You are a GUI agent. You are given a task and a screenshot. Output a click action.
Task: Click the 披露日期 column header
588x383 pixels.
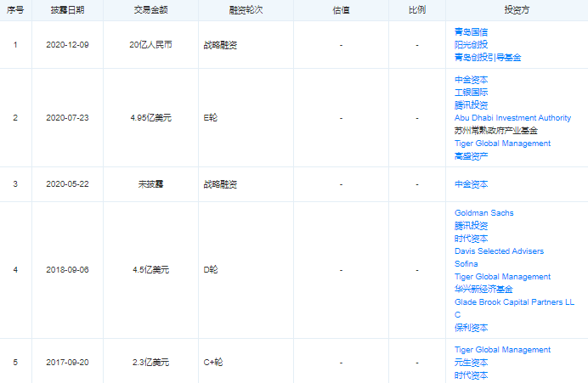(x=67, y=10)
